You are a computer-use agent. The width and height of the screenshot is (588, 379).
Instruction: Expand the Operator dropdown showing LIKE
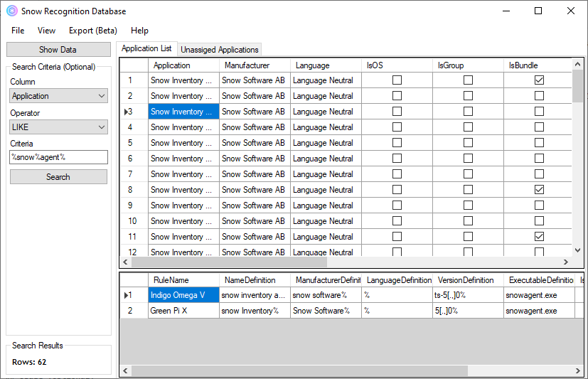click(58, 127)
